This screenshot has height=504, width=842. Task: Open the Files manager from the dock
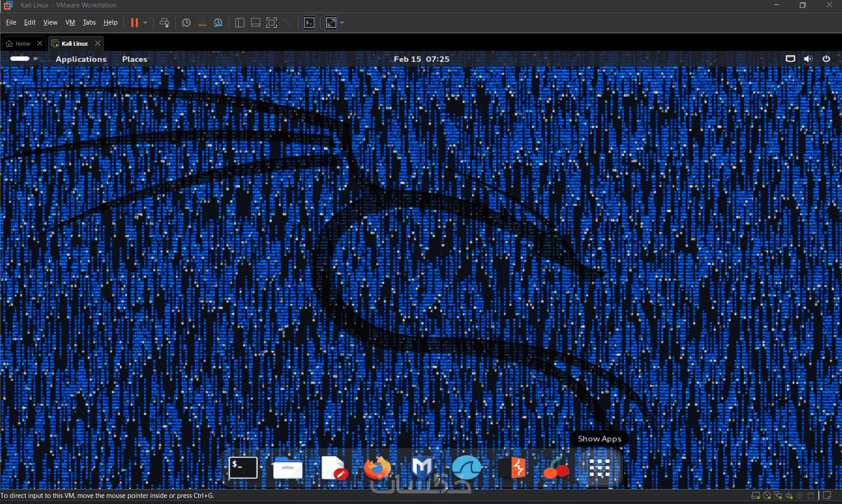pyautogui.click(x=288, y=468)
